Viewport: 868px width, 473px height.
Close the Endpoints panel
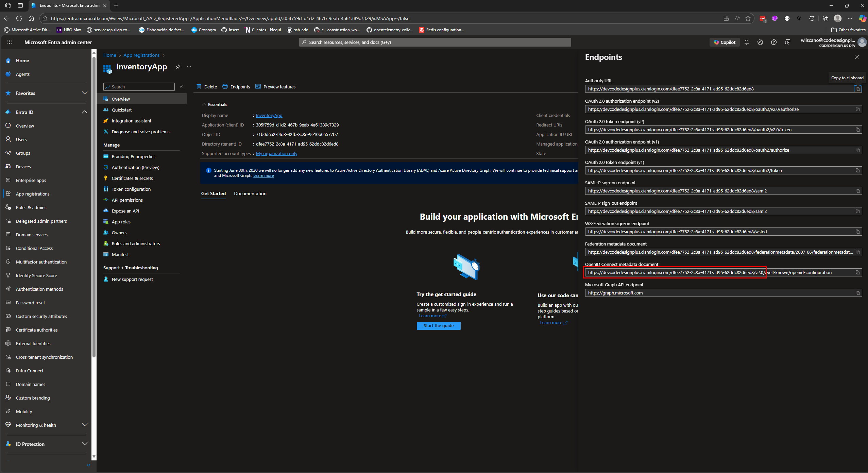[x=857, y=57]
